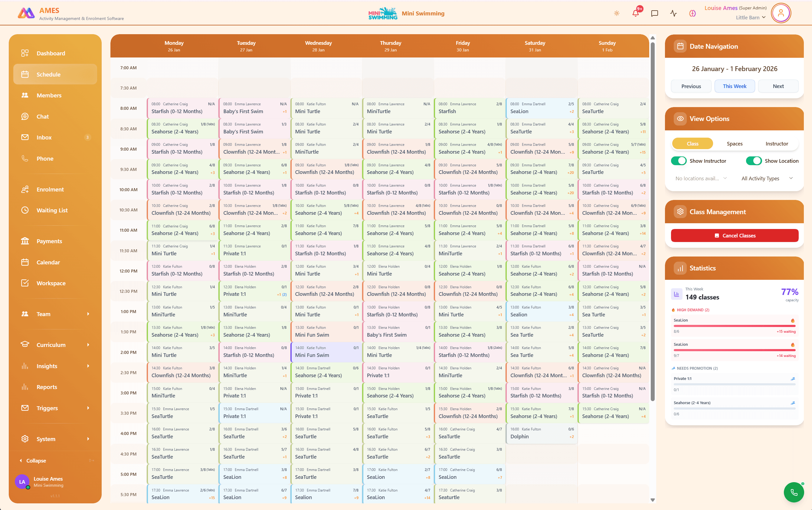Image resolution: width=812 pixels, height=510 pixels.
Task: Click the NEEDS PROMOTION (2) label
Action: [697, 368]
